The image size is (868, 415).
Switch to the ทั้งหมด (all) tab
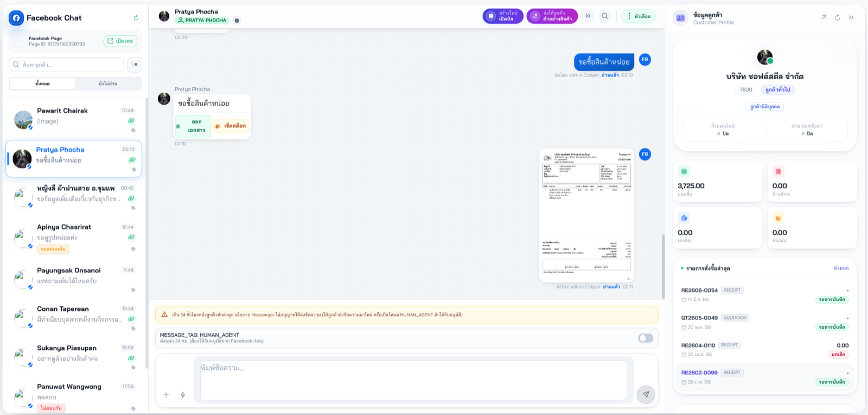(x=43, y=84)
